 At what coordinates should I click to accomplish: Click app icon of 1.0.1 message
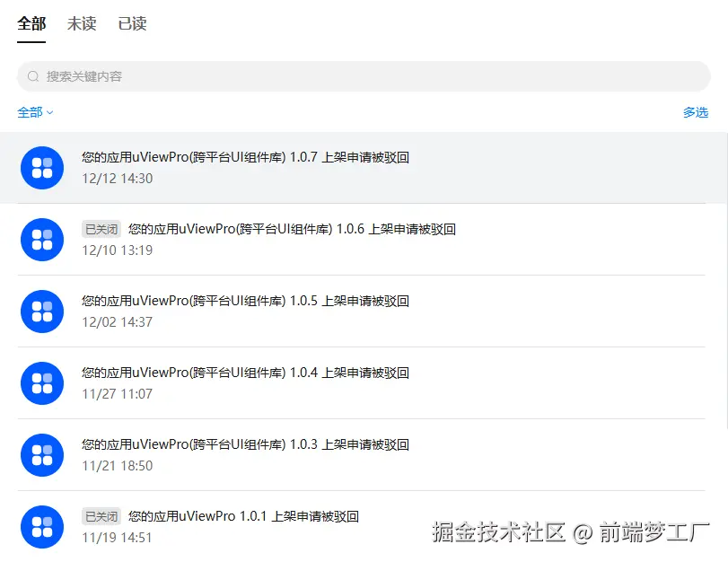pyautogui.click(x=42, y=527)
